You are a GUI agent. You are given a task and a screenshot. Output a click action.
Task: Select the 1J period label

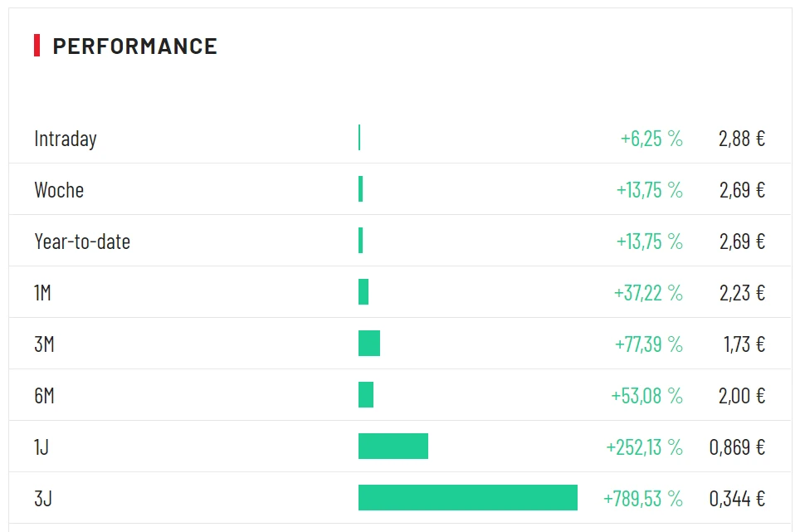(x=41, y=447)
